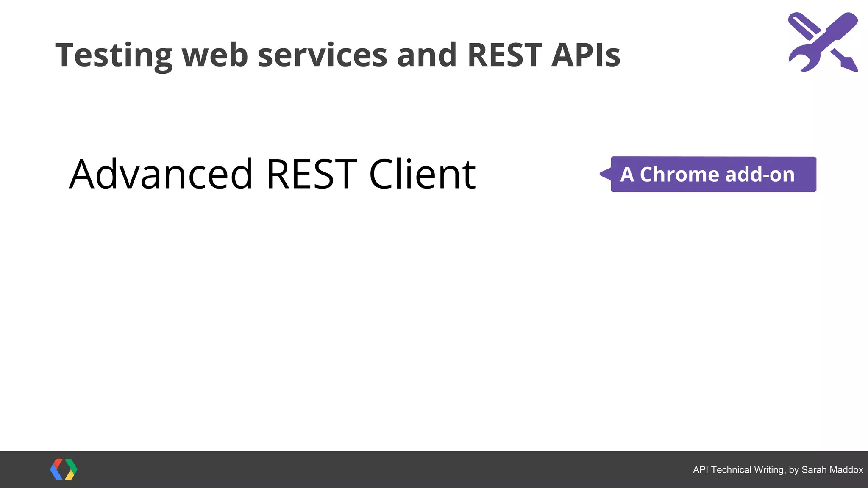
Task: Click the blue left chevron of the logo
Action: [56, 470]
